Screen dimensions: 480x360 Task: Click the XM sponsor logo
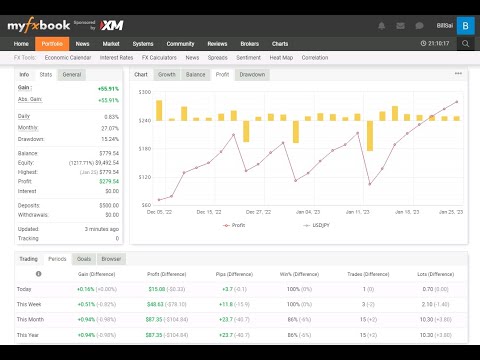coord(112,25)
